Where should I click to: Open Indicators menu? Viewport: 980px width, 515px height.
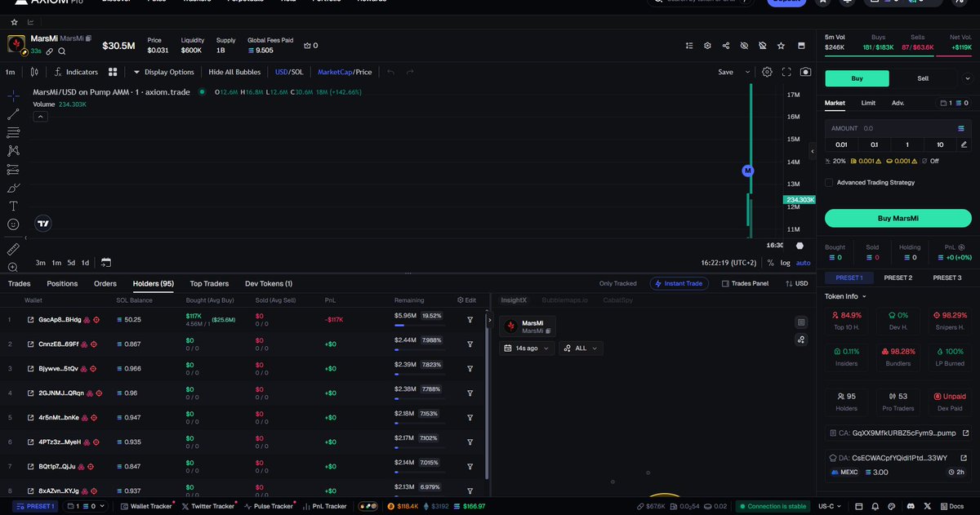[x=76, y=72]
